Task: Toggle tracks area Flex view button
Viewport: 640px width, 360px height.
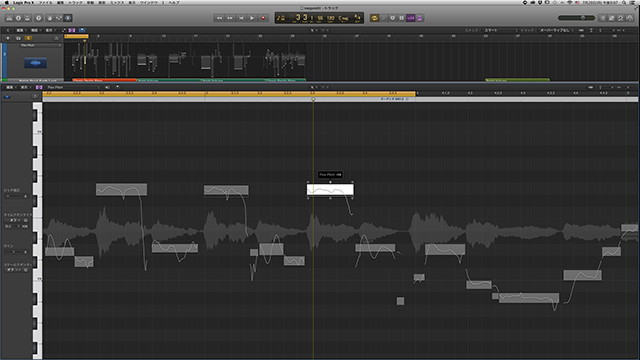Action: (72, 30)
